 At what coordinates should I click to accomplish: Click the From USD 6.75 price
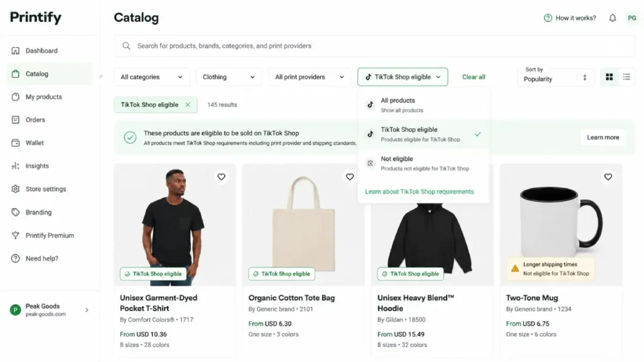(528, 324)
